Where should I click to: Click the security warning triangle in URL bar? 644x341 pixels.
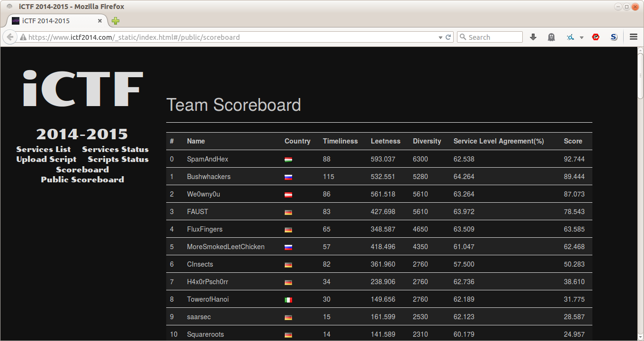pyautogui.click(x=23, y=37)
